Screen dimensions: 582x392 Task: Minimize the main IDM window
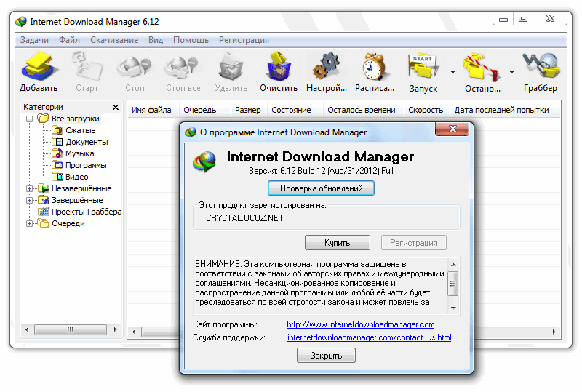point(503,18)
